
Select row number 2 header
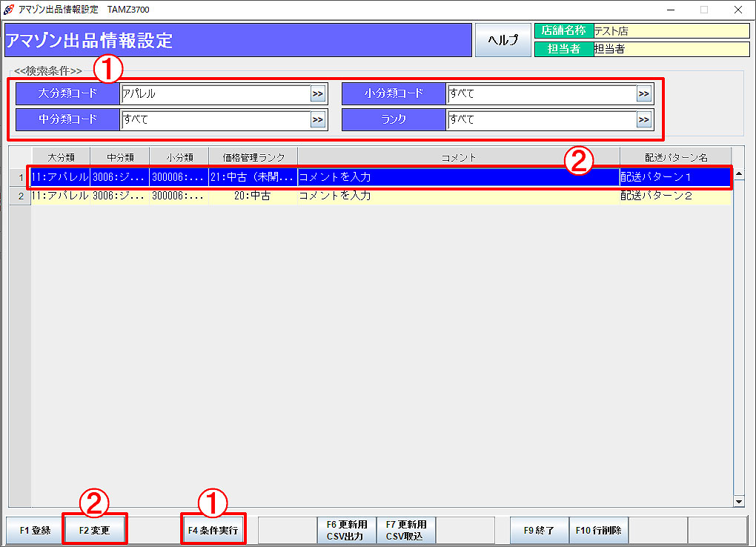(20, 196)
